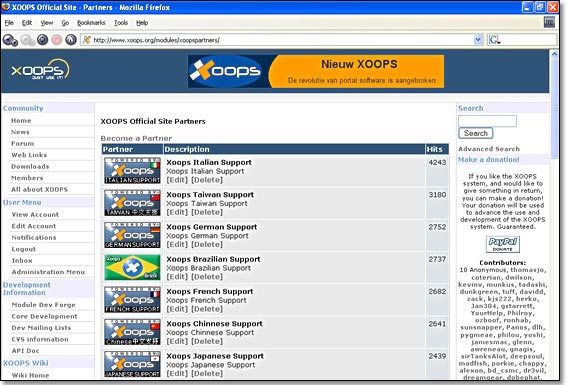The height and width of the screenshot is (385, 570).
Task: Focus the site search text field
Action: pyautogui.click(x=487, y=121)
